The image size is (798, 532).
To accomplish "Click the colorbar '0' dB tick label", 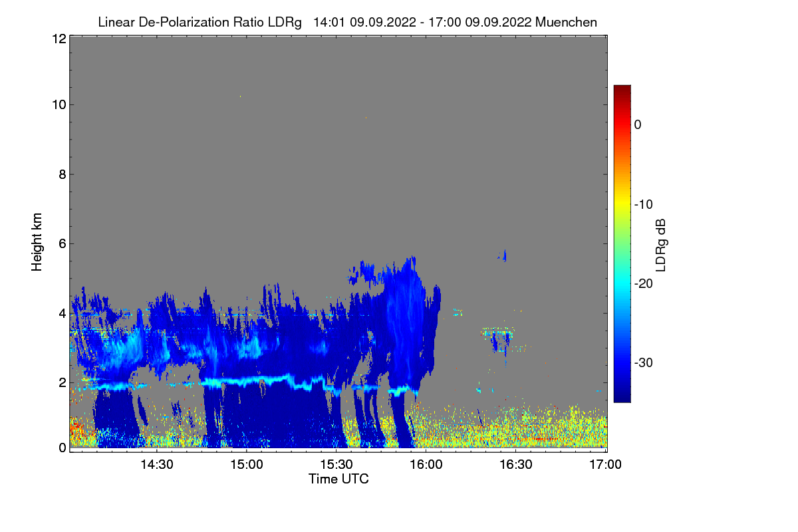I will [x=638, y=125].
